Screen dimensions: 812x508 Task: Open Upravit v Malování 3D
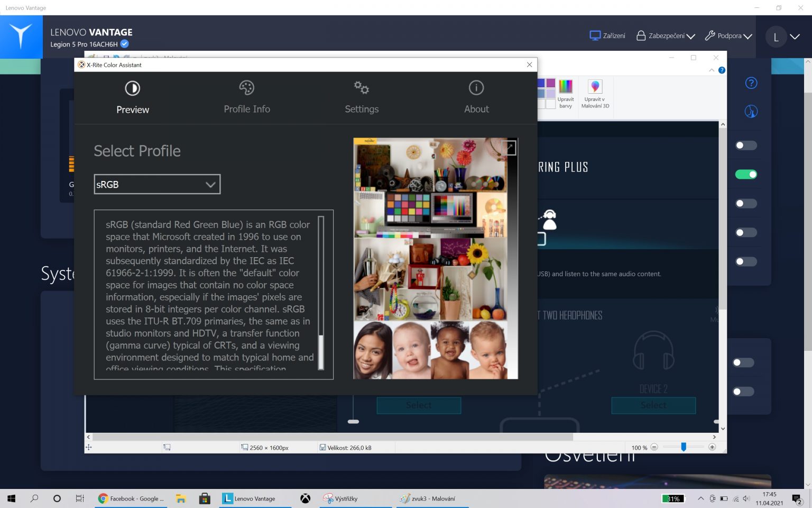tap(595, 87)
